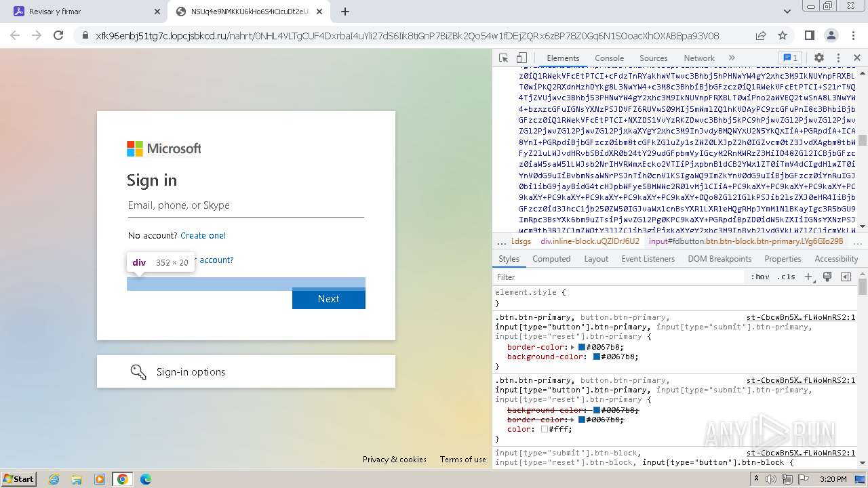
Task: Open the console issues counter badge
Action: 790,58
